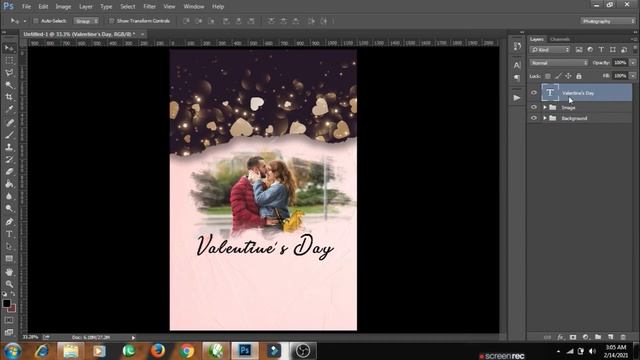Expand the Image layer group
This screenshot has height=360, width=640.
click(545, 107)
